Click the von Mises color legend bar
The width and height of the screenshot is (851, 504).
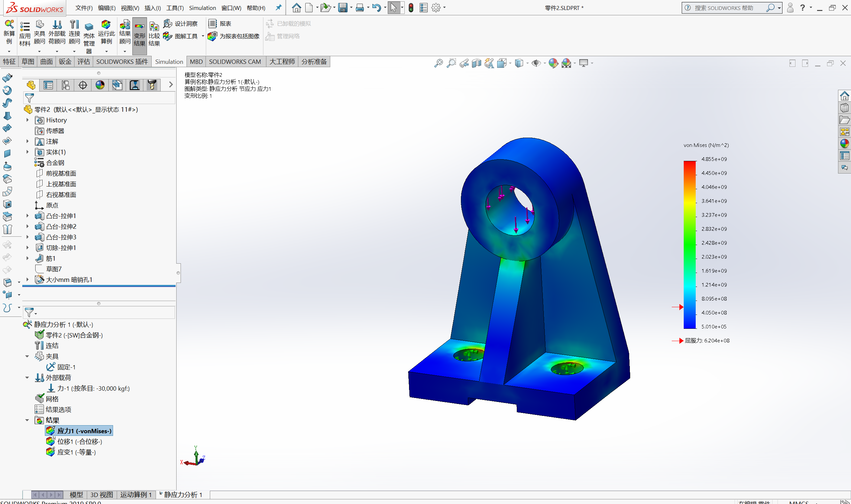click(690, 245)
